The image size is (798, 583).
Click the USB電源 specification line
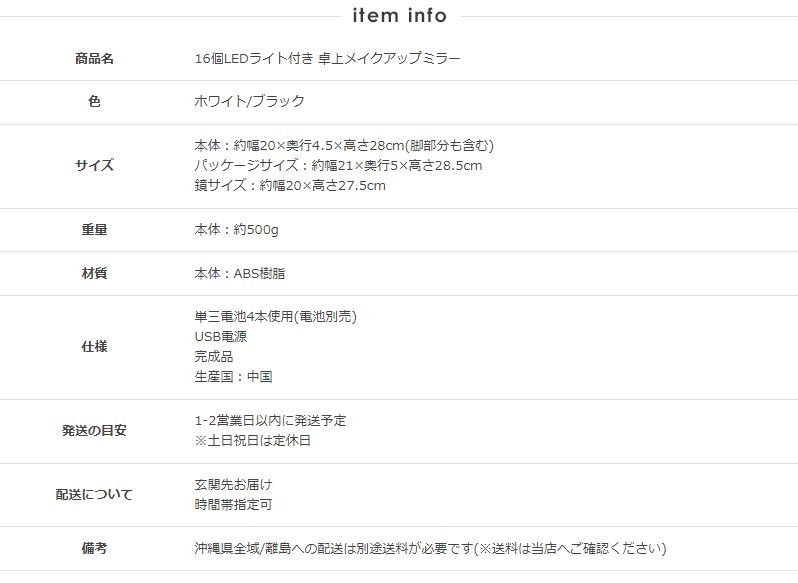[221, 337]
